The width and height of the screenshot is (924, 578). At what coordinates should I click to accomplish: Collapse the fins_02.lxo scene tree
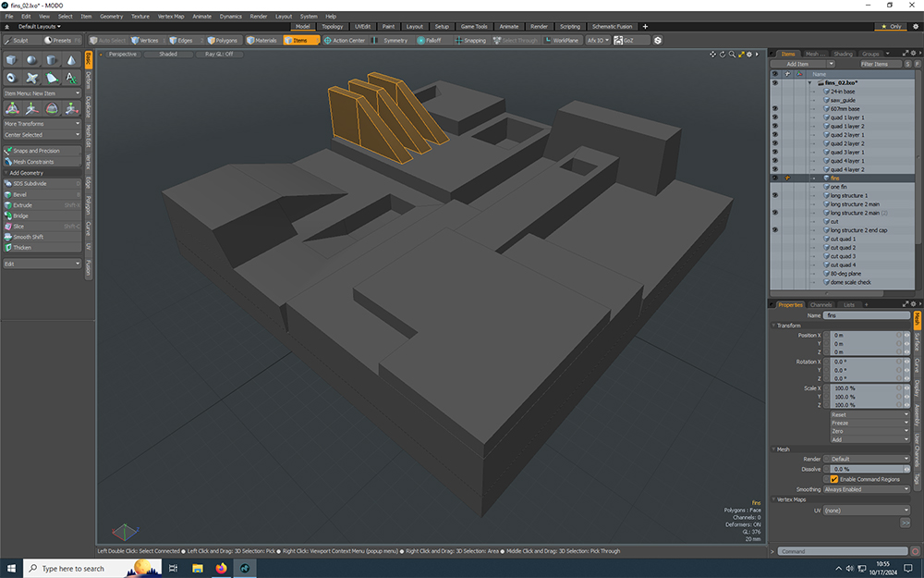(809, 83)
